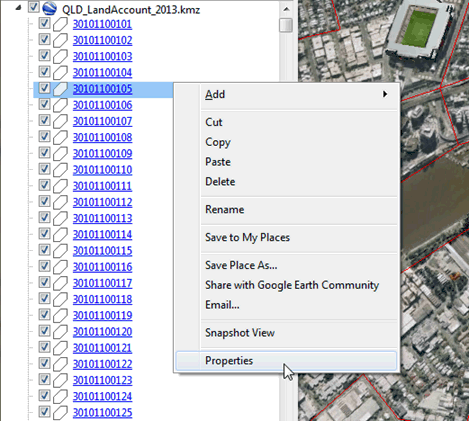Uncheck the checkbox for 30101100108
469x421 pixels.
coord(44,137)
